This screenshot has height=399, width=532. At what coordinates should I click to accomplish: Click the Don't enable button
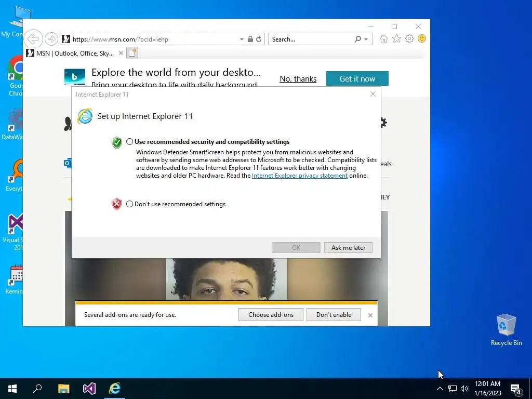click(x=334, y=315)
